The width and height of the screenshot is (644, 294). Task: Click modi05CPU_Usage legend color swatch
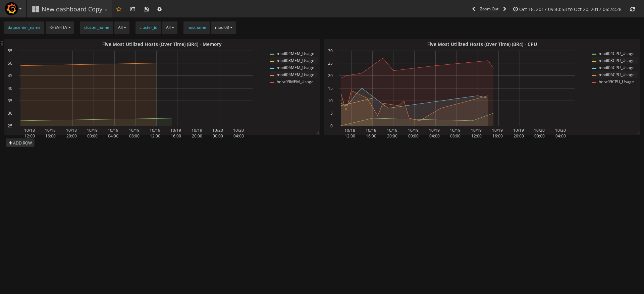pyautogui.click(x=594, y=68)
